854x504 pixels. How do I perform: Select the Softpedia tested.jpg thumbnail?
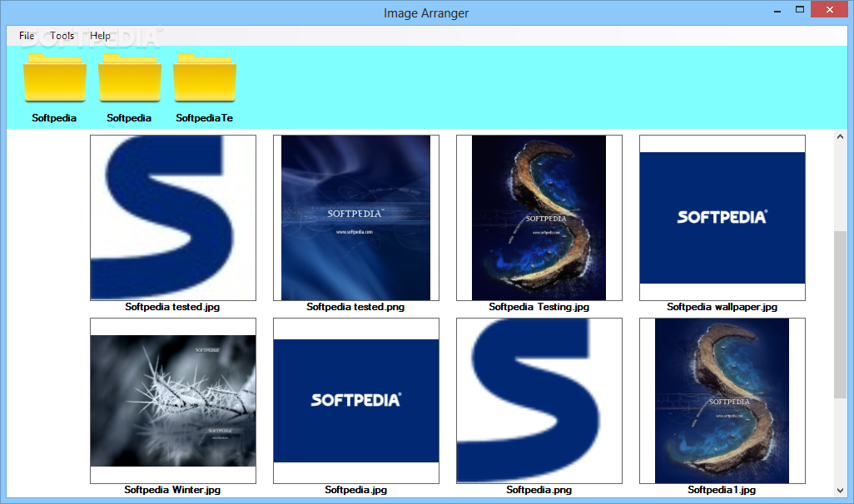tap(173, 218)
